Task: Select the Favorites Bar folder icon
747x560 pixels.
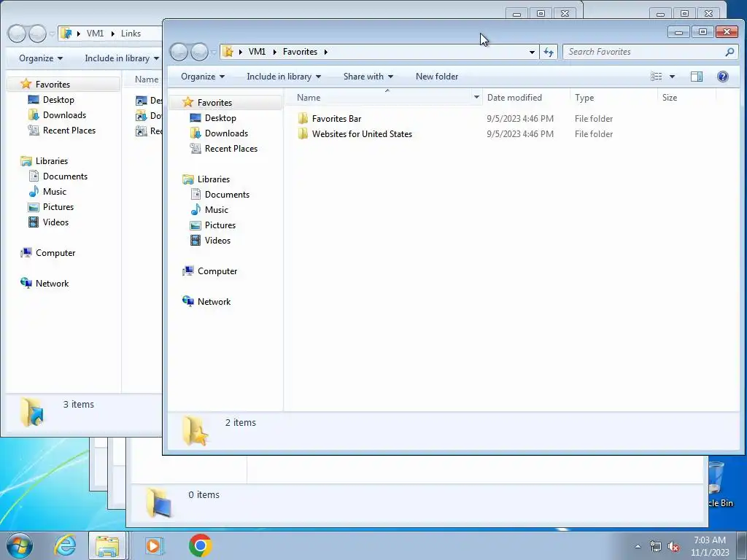Action: 303,119
